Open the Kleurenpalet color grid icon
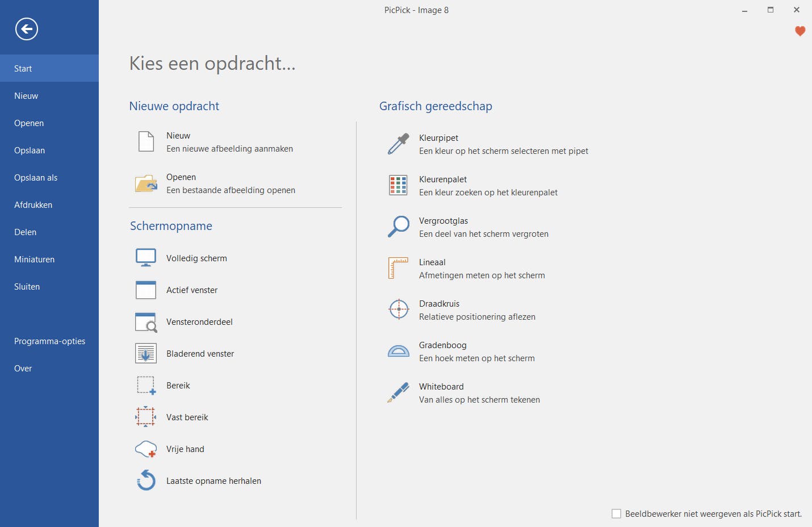 coord(399,185)
